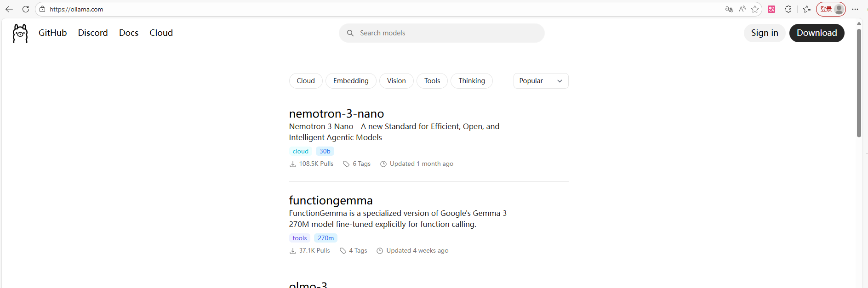
Task: Click the Nemotron 3 Nano description text
Action: (x=394, y=132)
